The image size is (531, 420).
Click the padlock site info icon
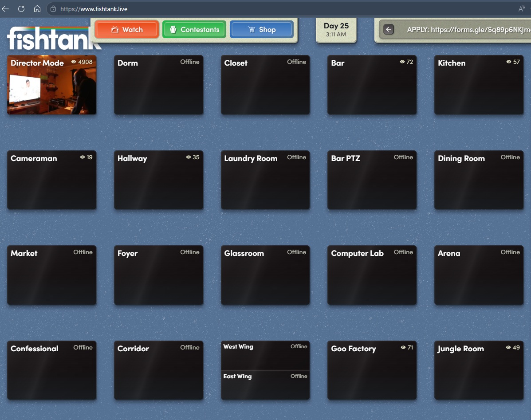(53, 9)
